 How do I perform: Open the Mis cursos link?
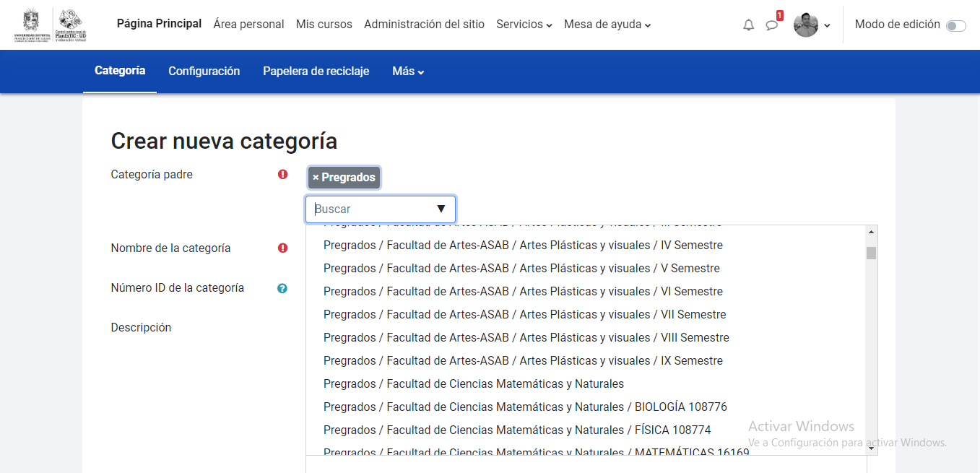coord(324,25)
